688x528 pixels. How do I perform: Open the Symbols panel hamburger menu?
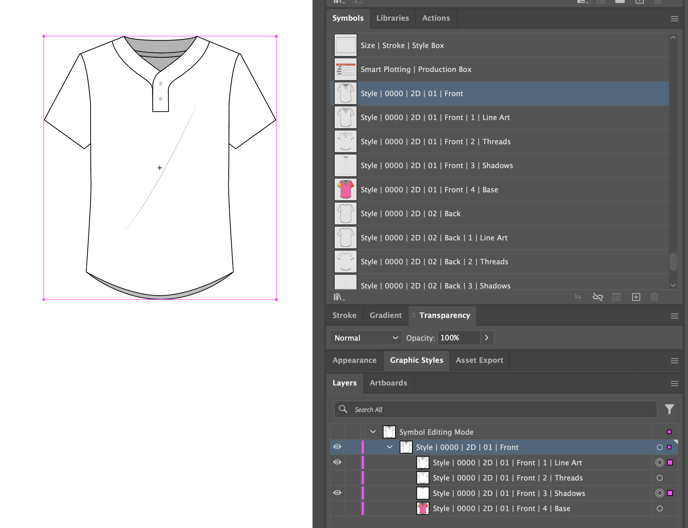point(674,18)
